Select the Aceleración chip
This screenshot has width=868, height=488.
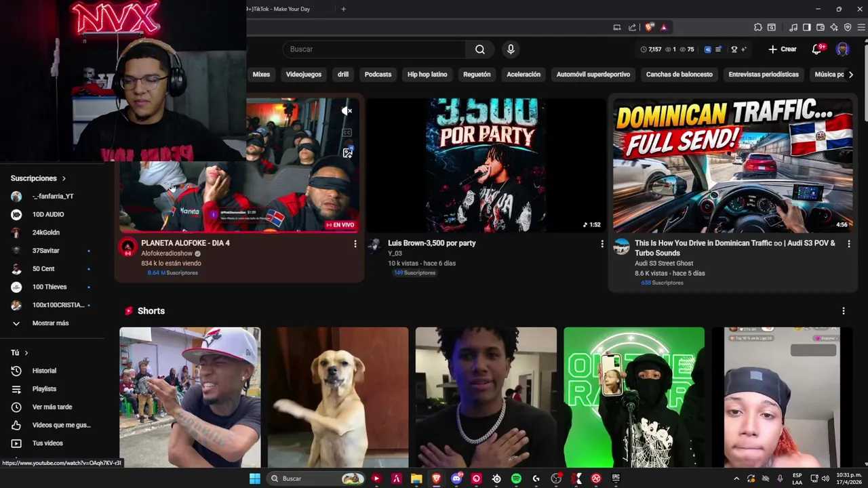tap(524, 75)
